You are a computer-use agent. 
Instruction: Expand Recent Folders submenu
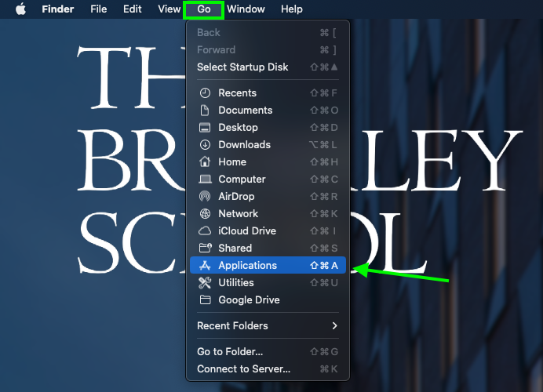click(268, 325)
